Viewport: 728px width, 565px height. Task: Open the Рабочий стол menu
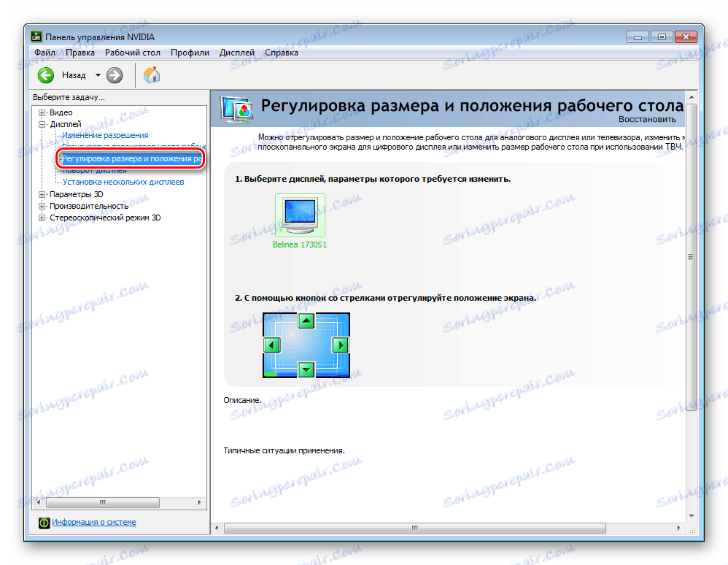(132, 53)
